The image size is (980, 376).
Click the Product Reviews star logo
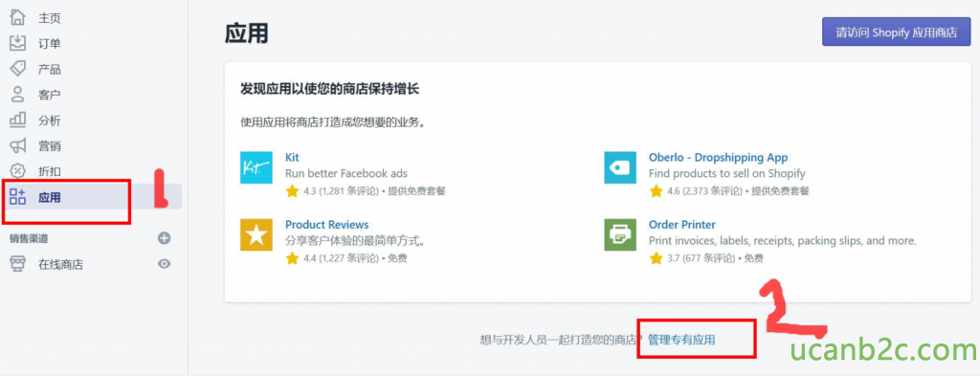(x=256, y=234)
